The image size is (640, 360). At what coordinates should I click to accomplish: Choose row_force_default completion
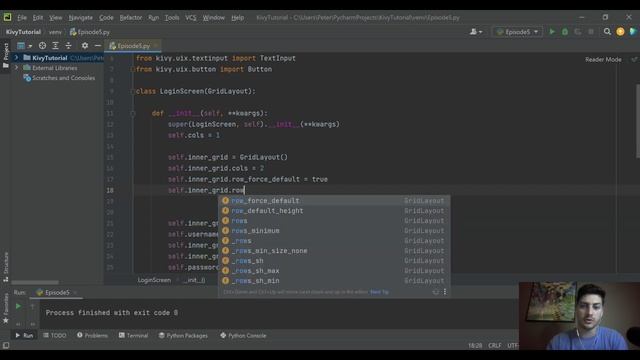334,201
